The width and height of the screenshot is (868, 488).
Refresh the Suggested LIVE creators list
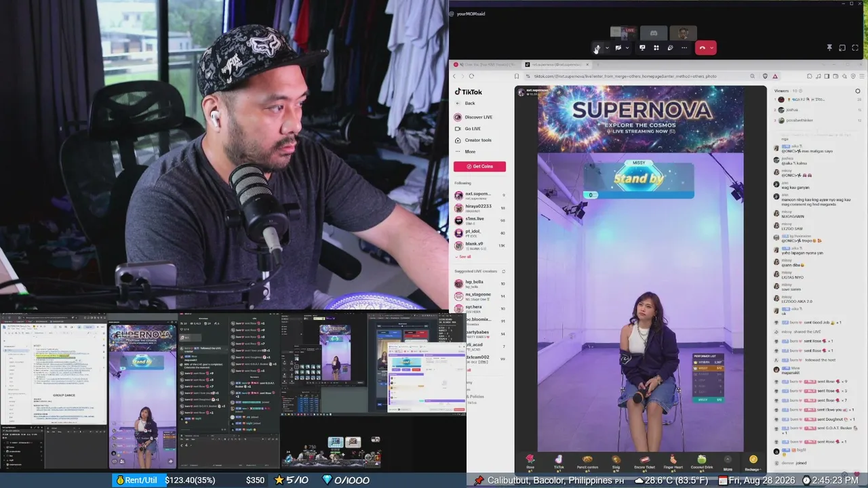pos(503,271)
